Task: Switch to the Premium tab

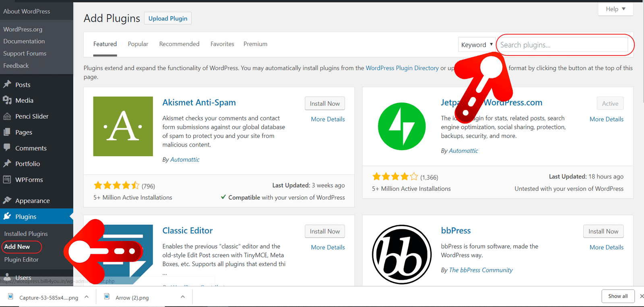Action: [255, 44]
